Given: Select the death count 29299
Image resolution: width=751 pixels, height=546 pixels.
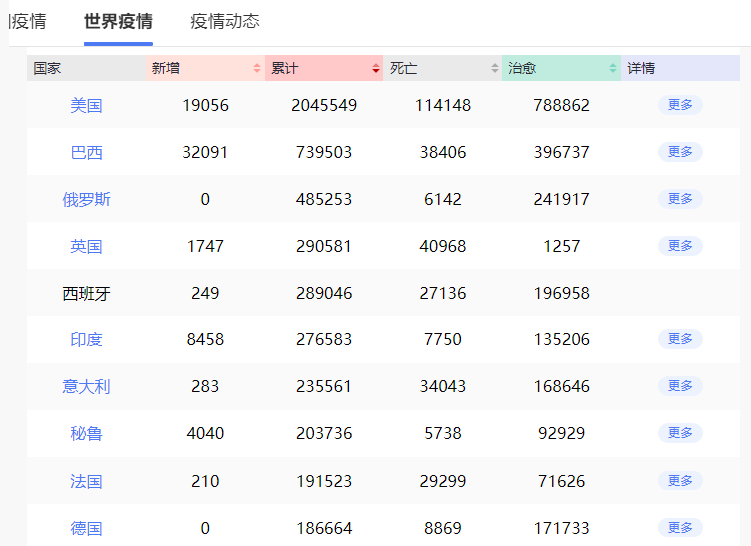Looking at the screenshot, I should [443, 481].
